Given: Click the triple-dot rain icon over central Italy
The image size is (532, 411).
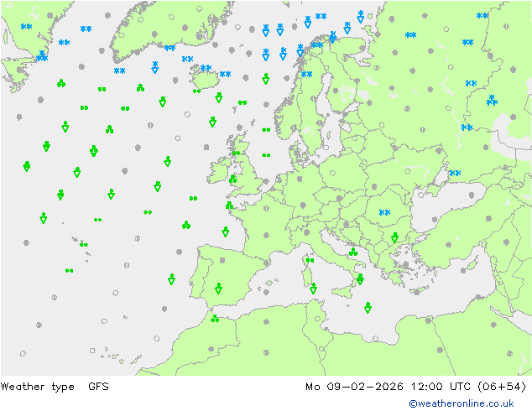Looking at the screenshot, I should coord(353,252).
